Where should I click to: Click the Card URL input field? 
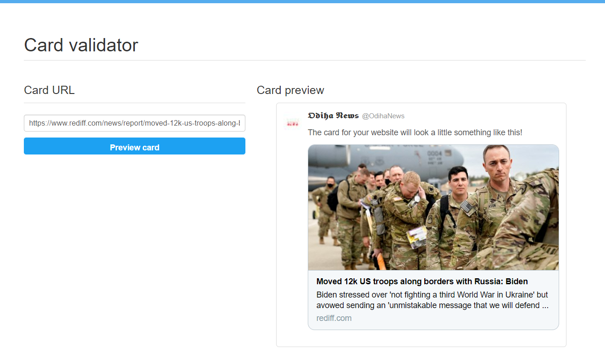pyautogui.click(x=134, y=123)
